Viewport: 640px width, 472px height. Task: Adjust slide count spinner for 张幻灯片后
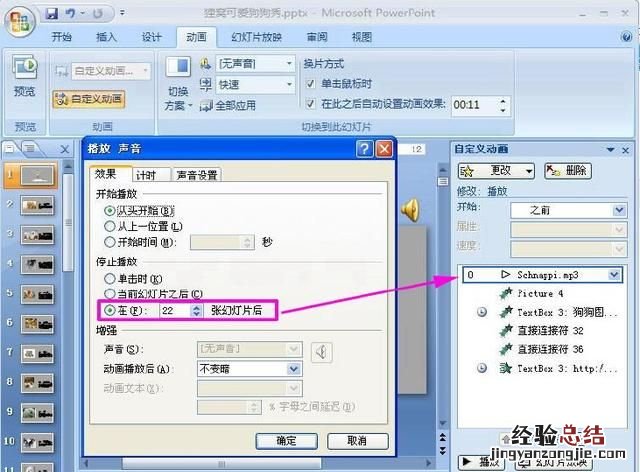[x=196, y=310]
